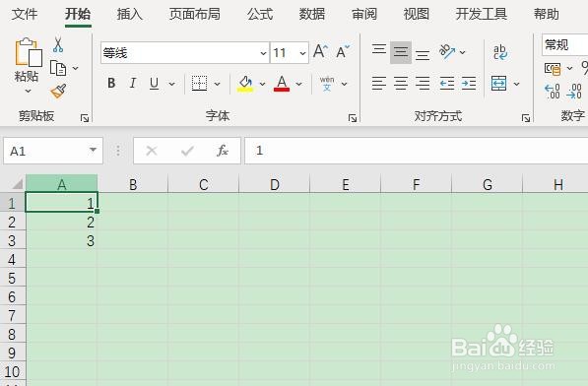The image size is (588, 386).
Task: Click the Select All corner triangle
Action: [x=17, y=184]
